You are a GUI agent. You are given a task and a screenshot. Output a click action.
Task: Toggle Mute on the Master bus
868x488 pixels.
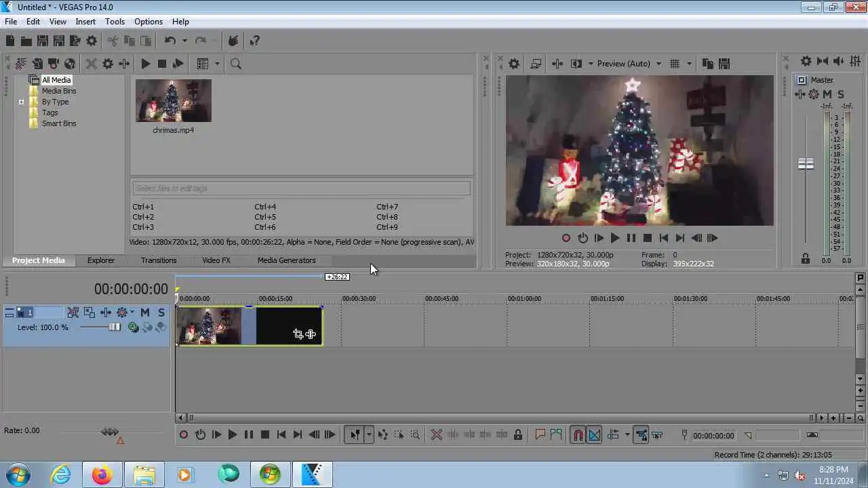pos(827,94)
